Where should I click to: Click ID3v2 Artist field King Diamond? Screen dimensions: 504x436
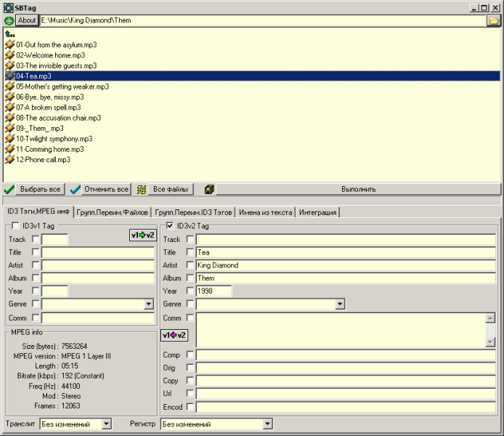click(346, 265)
